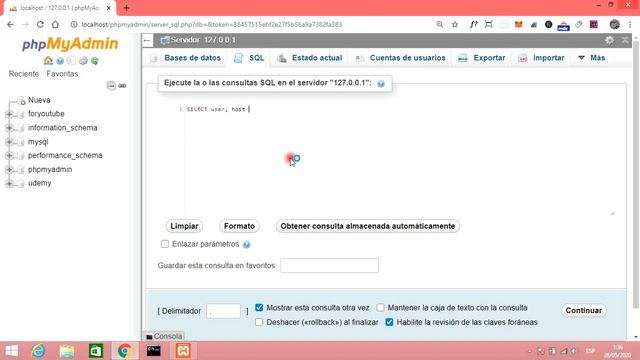Open the Windows Start menu
Screen dimensions: 640x360
click(11, 351)
